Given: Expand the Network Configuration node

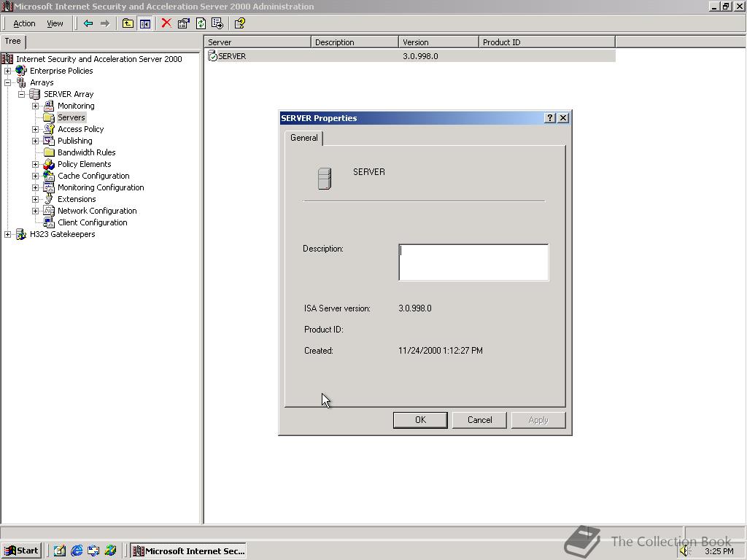Looking at the screenshot, I should (35, 211).
